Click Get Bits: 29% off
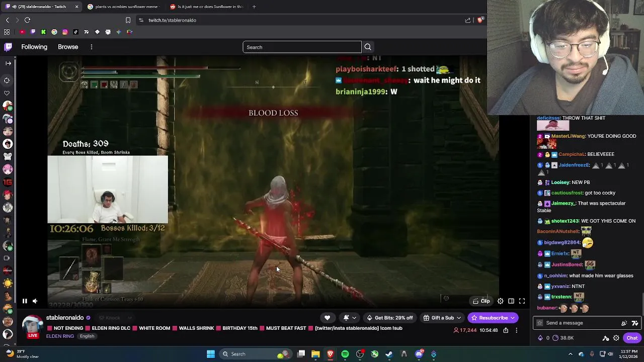Viewport: 644px width, 362px height. [x=389, y=318]
